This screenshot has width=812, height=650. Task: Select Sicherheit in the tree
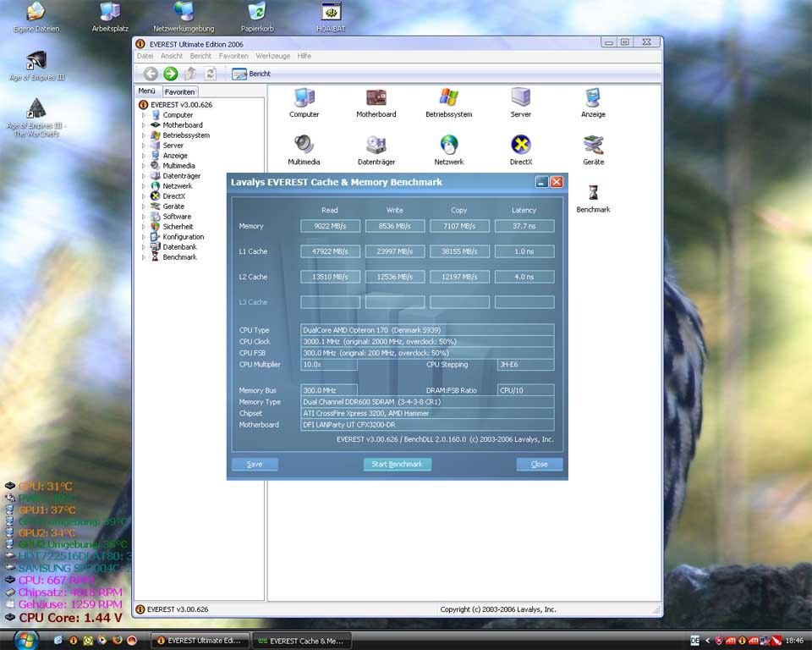[178, 227]
